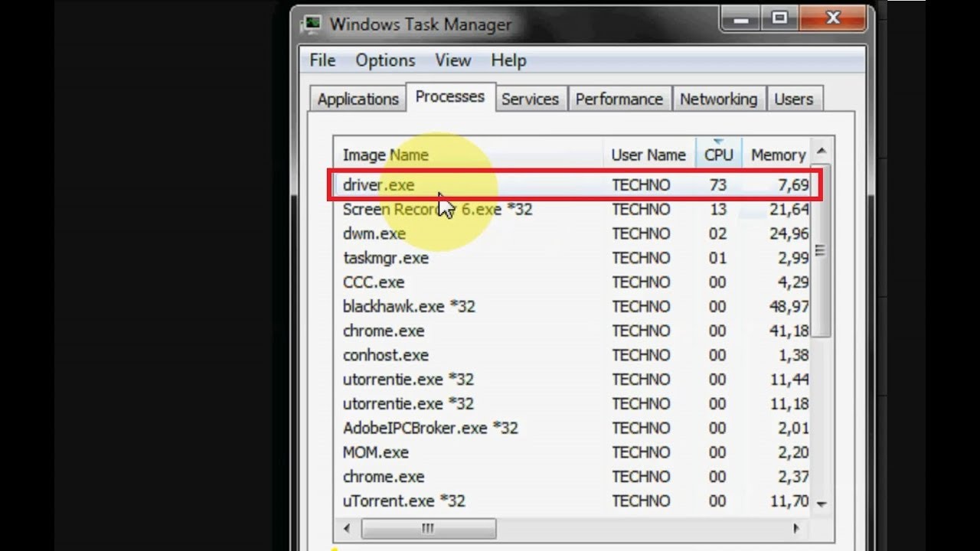Sort by CPU column header
Image resolution: width=980 pixels, height=551 pixels.
(718, 155)
